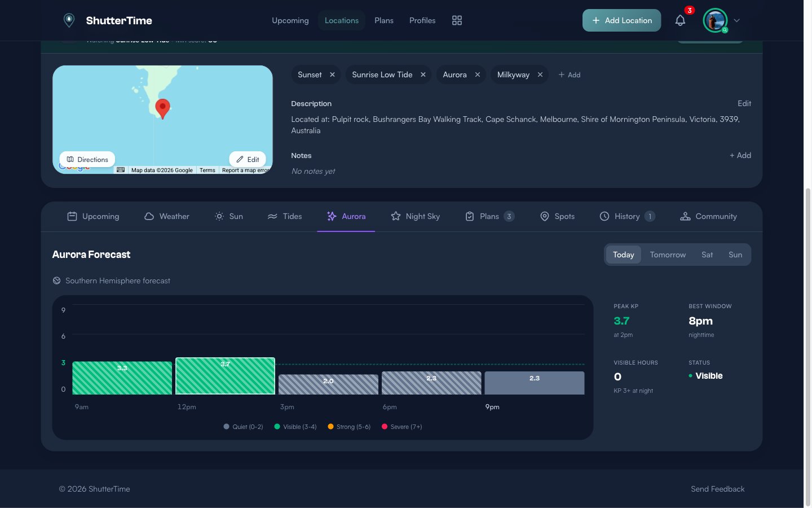Viewport: 812px width, 508px height.
Task: Select Today forecast range
Action: (624, 255)
